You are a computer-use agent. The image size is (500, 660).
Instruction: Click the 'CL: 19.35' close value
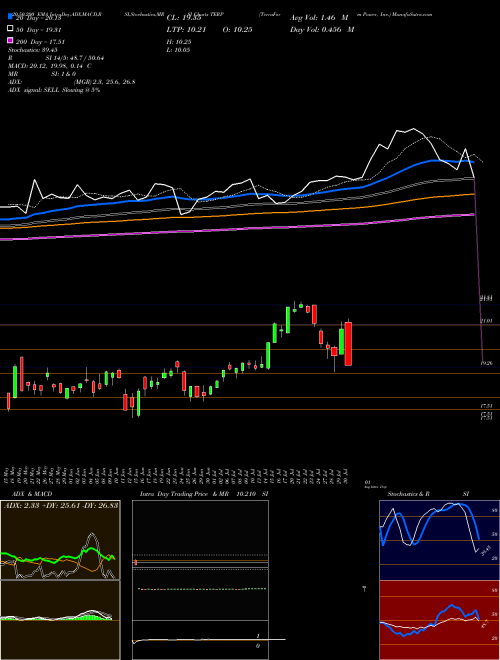[x=184, y=18]
